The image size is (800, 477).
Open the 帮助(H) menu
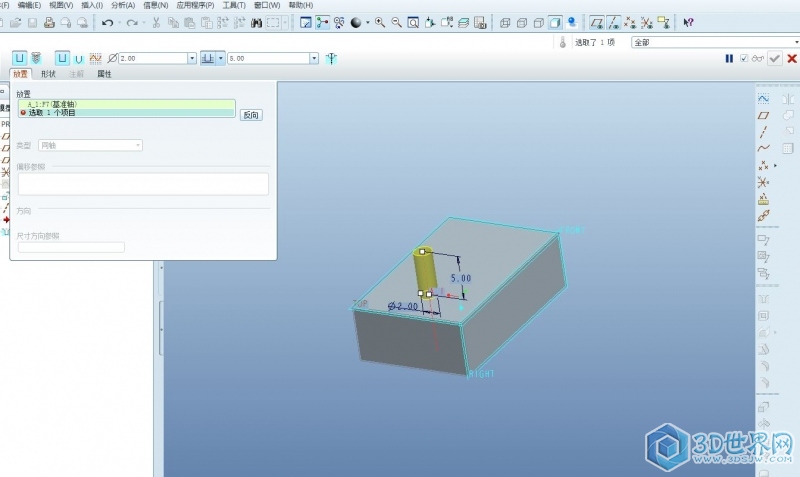coord(301,5)
